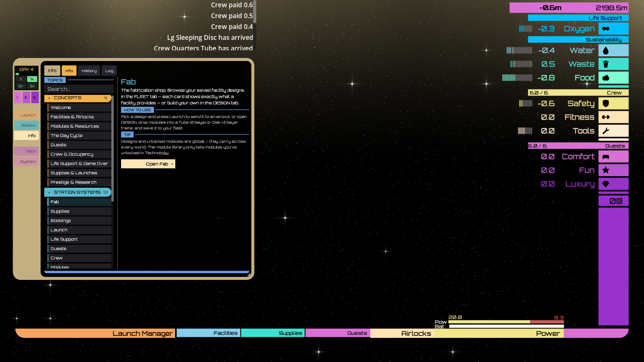Switch to the Log tab
644x362 pixels.
coord(109,71)
